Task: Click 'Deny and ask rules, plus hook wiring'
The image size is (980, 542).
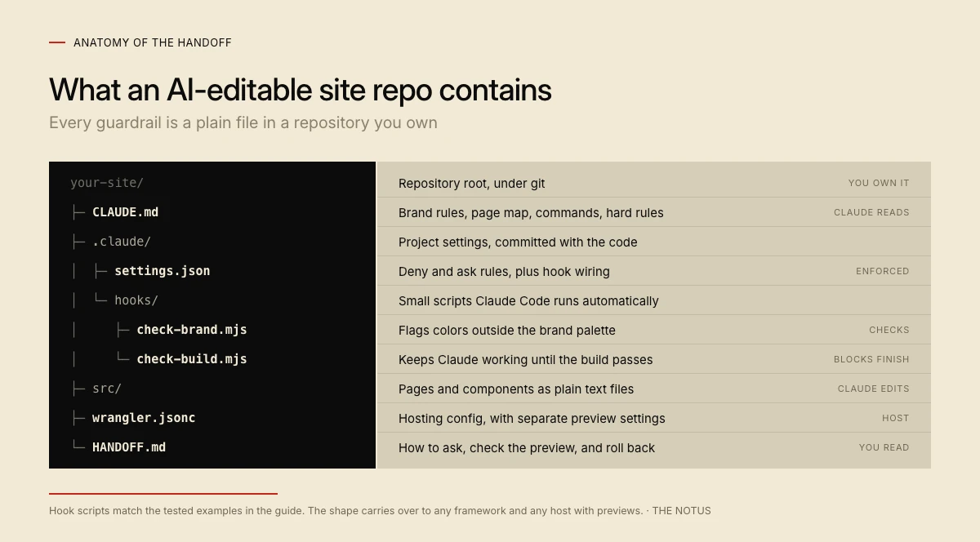Action: (504, 272)
